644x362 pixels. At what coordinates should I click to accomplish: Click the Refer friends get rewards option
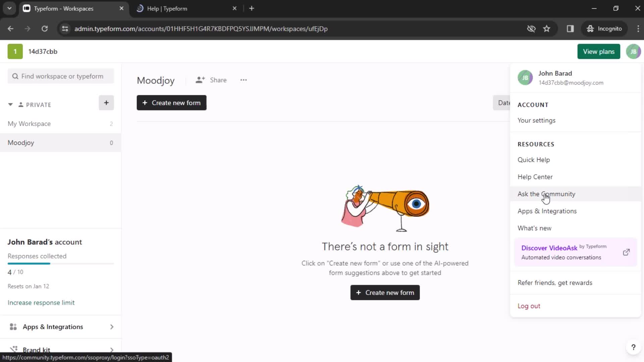click(x=555, y=283)
